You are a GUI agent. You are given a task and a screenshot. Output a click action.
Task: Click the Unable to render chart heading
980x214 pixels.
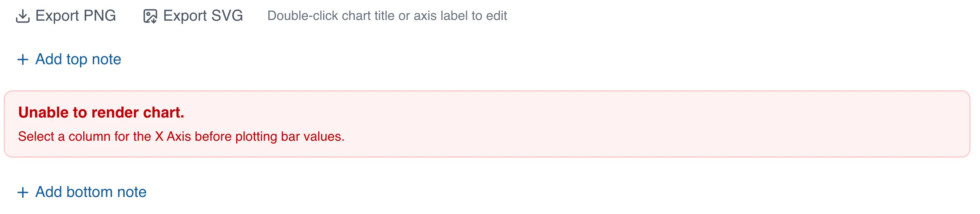[102, 112]
